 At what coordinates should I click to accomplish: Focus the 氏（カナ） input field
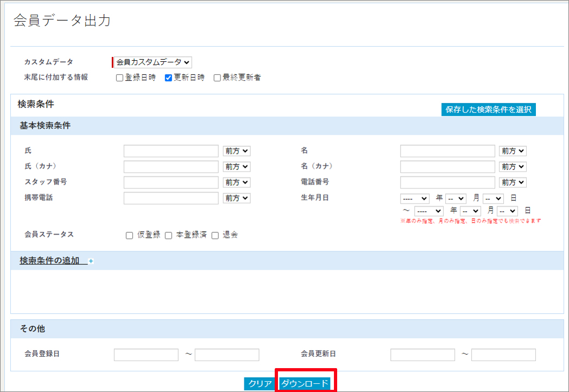pos(171,167)
